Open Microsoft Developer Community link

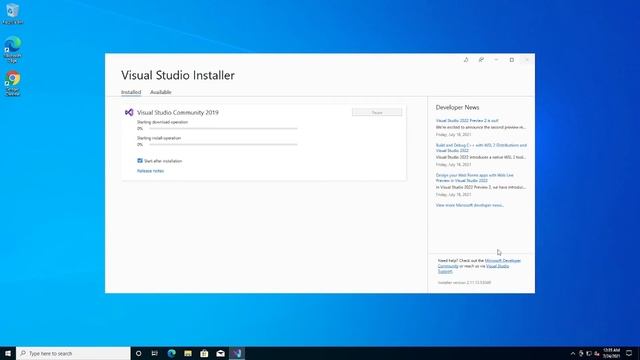(479, 263)
